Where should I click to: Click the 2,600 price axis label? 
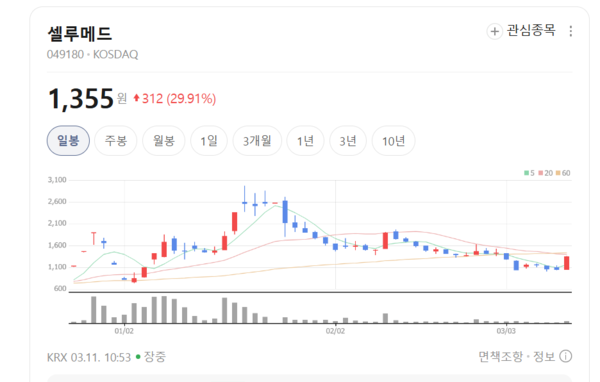57,201
